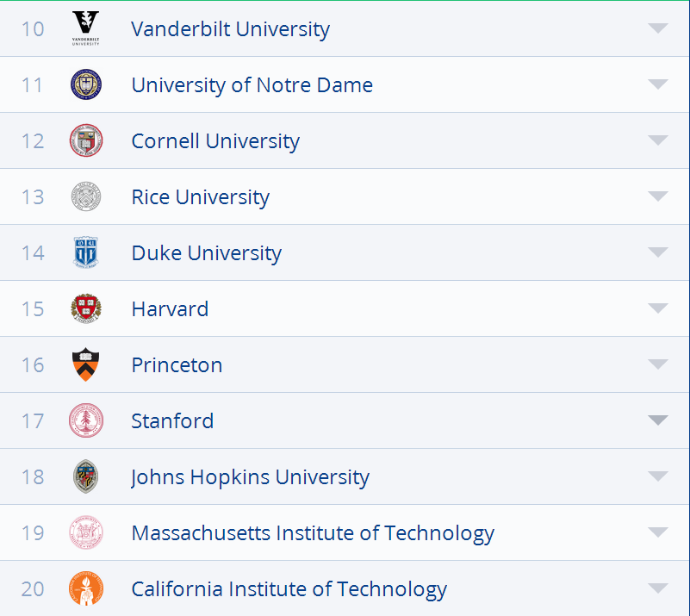Click the Harvard crest icon
Viewport: 690px width, 616px height.
coord(86,308)
